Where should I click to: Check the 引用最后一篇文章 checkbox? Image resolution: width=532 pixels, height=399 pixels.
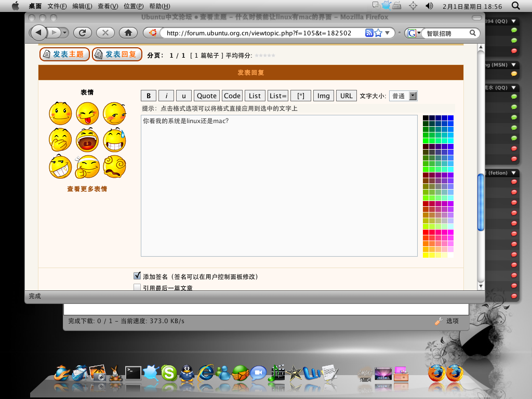pos(137,287)
